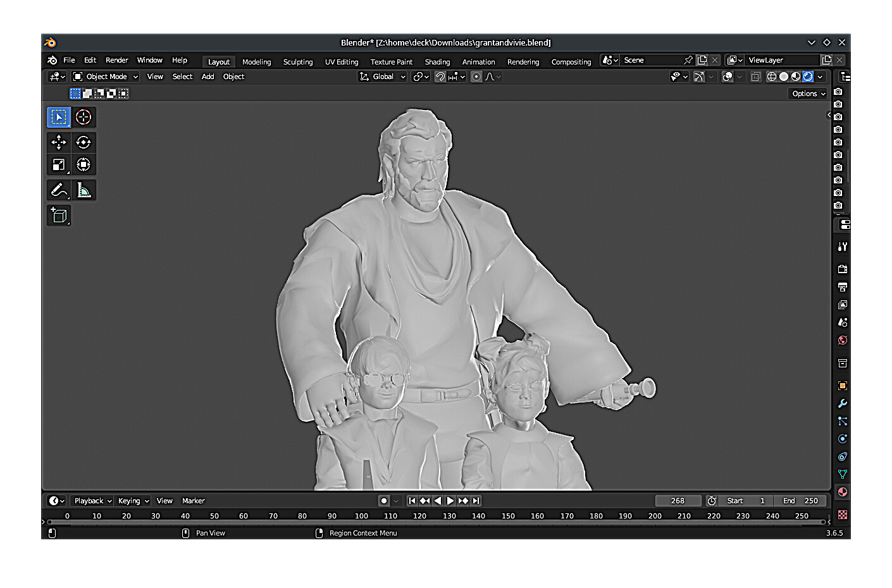This screenshot has height=588, width=892.
Task: Play the animation in reverse
Action: coord(437,501)
